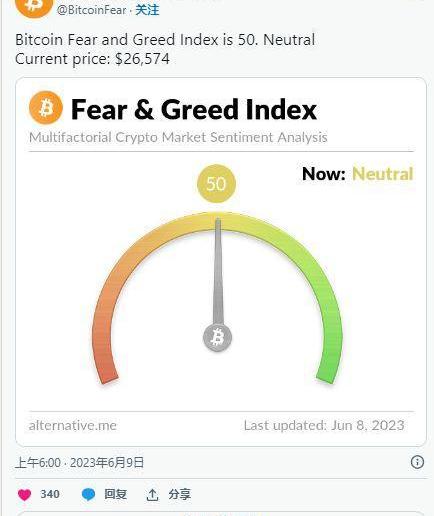The width and height of the screenshot is (434, 516).
Task: Click the alternative.me source text
Action: click(x=73, y=425)
